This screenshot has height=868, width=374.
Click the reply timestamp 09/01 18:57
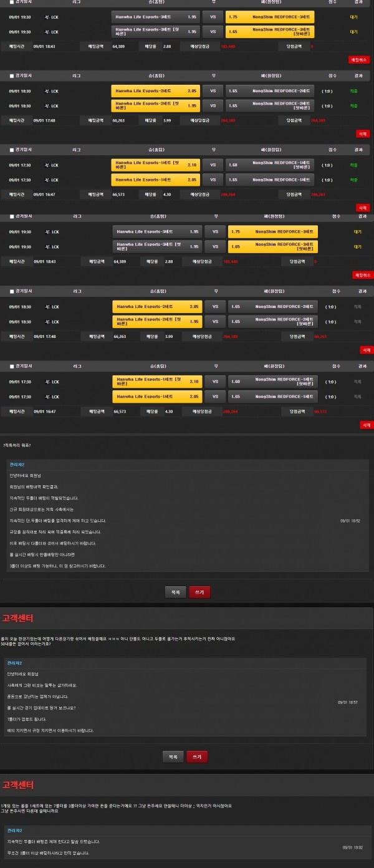point(347,702)
